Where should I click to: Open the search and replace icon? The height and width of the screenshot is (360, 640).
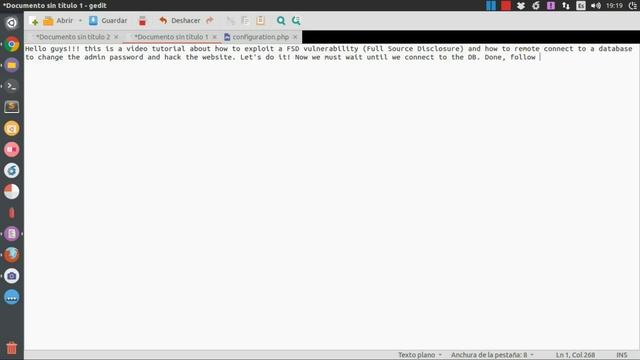click(x=296, y=20)
